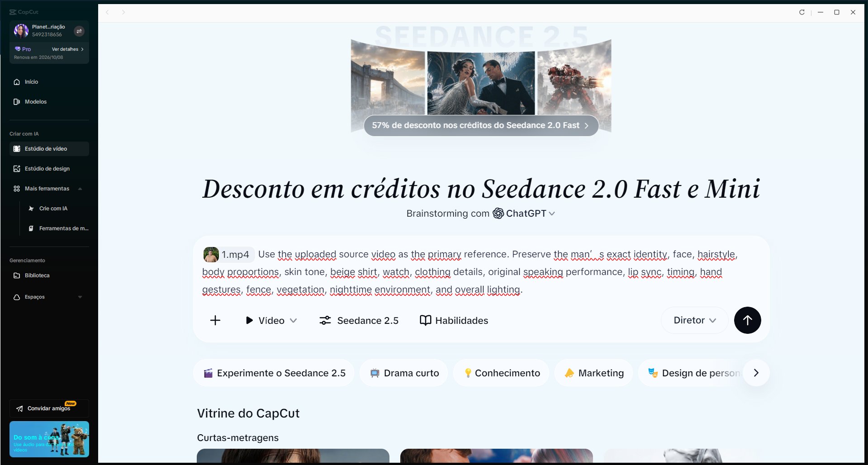Viewport: 868px width, 465px height.
Task: Click inside the prompt text field
Action: [x=481, y=272]
